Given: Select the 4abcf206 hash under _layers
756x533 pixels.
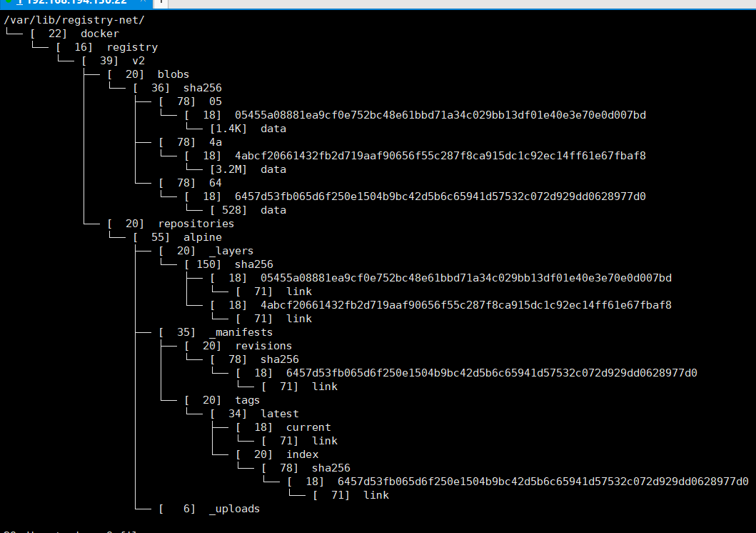Looking at the screenshot, I should pos(466,305).
